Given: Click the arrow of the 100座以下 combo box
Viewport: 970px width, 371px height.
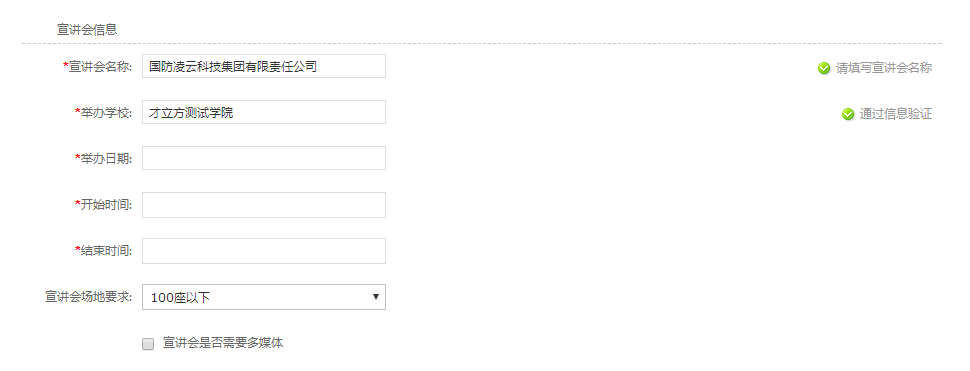Looking at the screenshot, I should [376, 297].
